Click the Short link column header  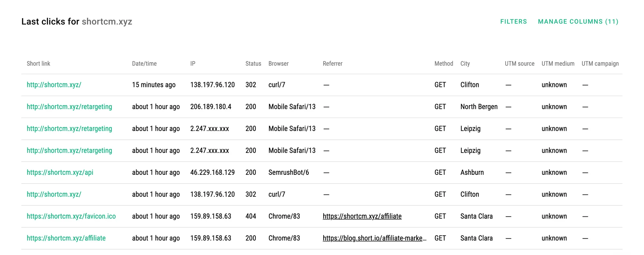38,63
